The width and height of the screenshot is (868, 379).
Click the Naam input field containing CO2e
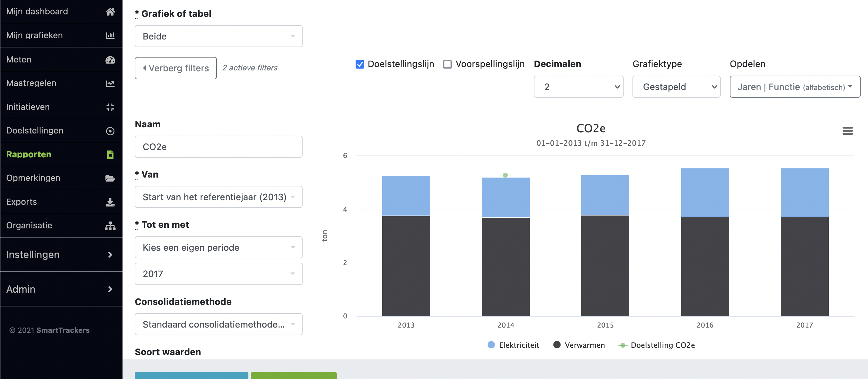(x=218, y=147)
